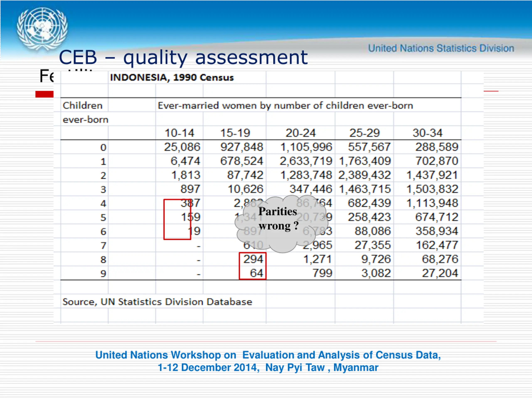
Task: Click parity row label 4
Action: pos(103,203)
